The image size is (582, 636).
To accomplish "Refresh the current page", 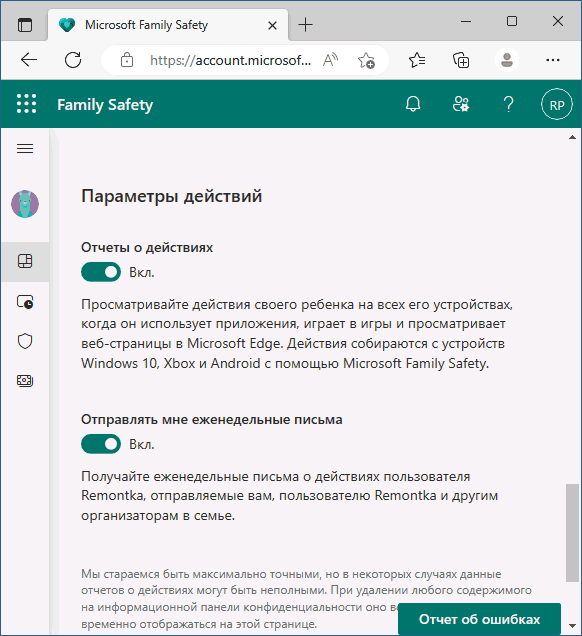I will (73, 60).
